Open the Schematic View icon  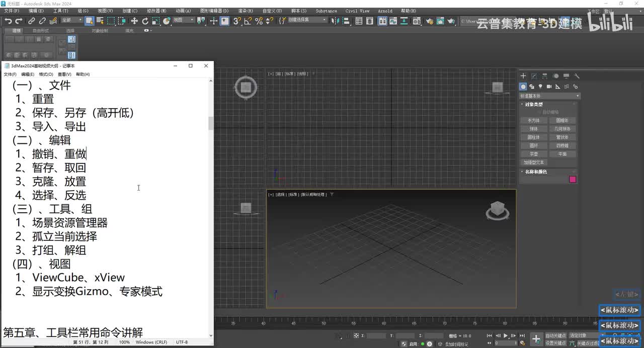[404, 21]
